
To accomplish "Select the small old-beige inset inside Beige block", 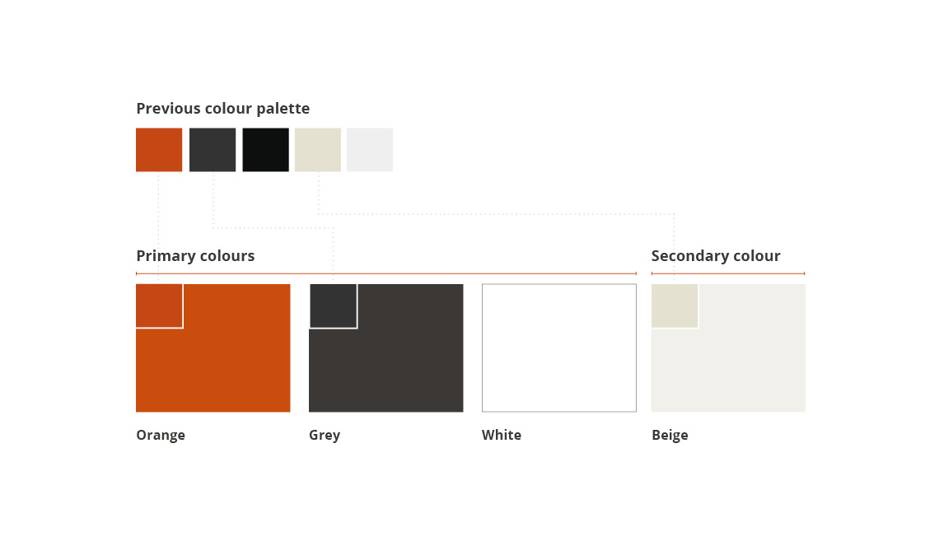I will (675, 306).
